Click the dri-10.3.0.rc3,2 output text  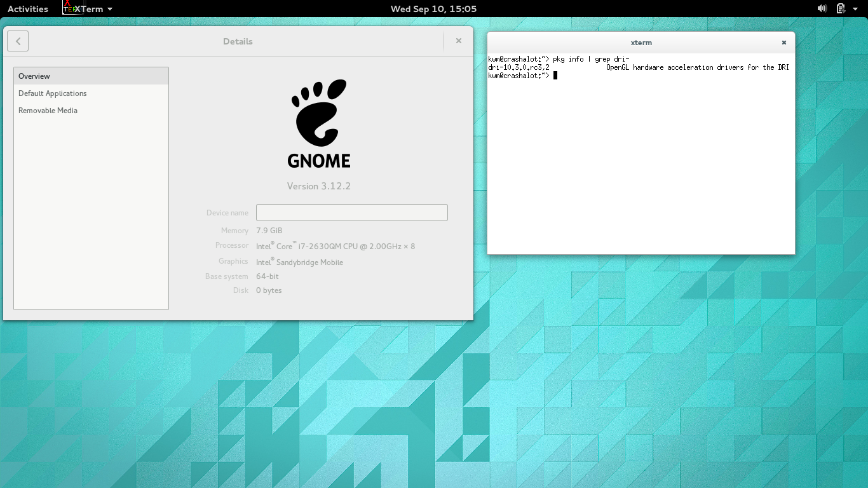519,67
